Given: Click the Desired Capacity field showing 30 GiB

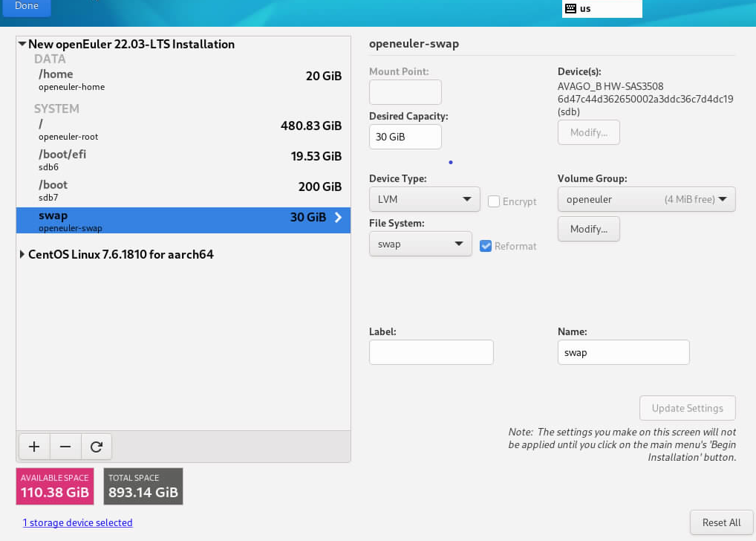Looking at the screenshot, I should [405, 137].
